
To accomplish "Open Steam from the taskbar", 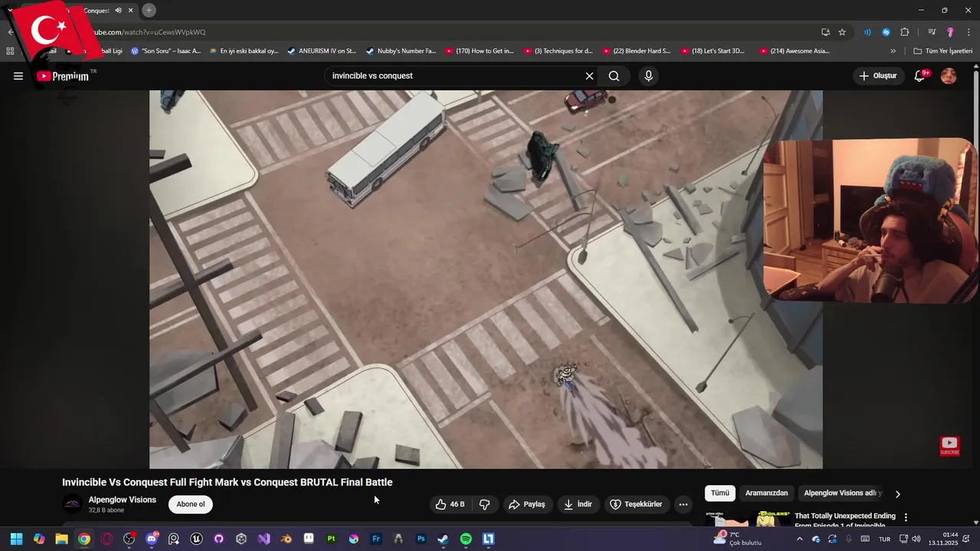I will point(443,539).
